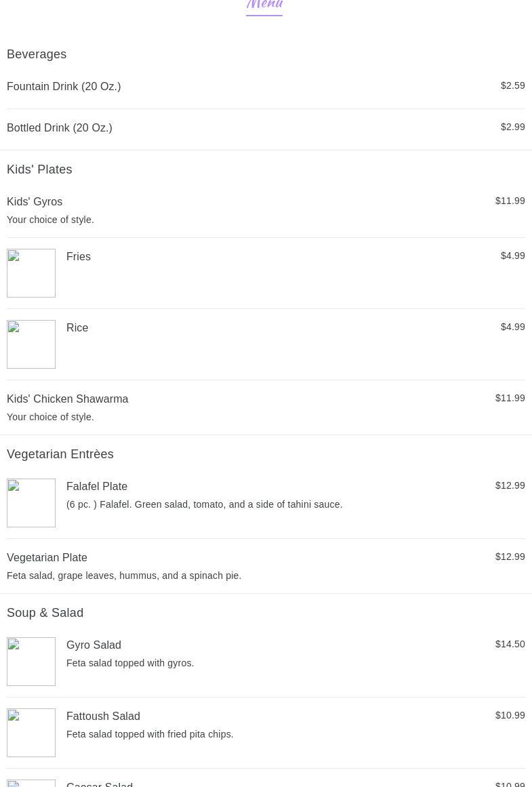Viewport: 532px width, 787px height.
Task: Open the Falafel Plate thumbnail image
Action: click(x=31, y=503)
